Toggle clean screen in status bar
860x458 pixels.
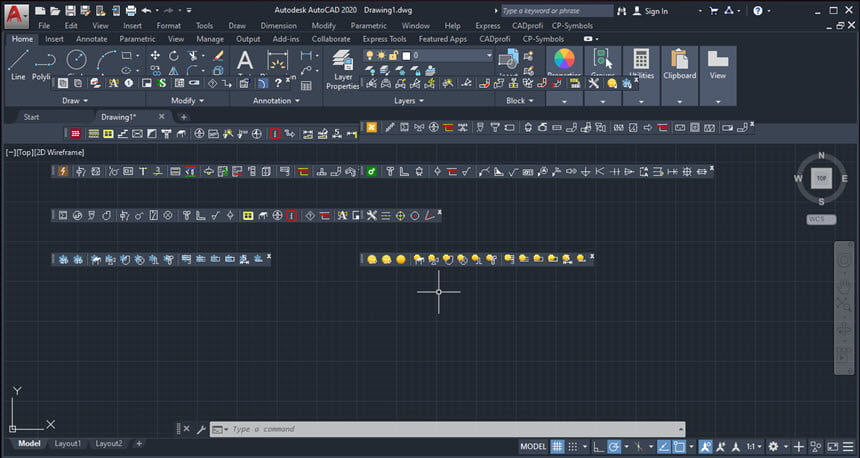pyautogui.click(x=833, y=446)
